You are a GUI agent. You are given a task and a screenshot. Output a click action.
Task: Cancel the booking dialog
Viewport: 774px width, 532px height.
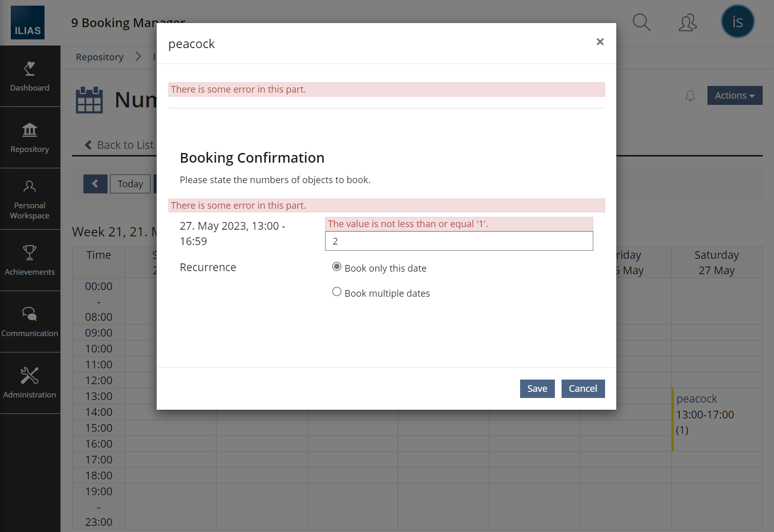pyautogui.click(x=583, y=389)
